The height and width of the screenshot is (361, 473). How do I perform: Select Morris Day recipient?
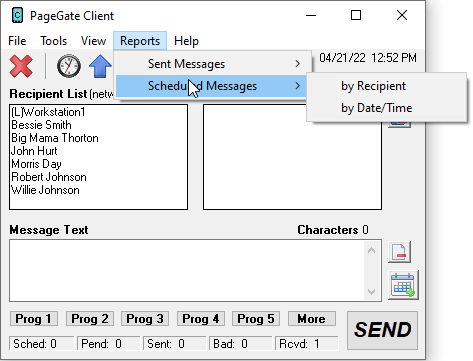pyautogui.click(x=36, y=164)
